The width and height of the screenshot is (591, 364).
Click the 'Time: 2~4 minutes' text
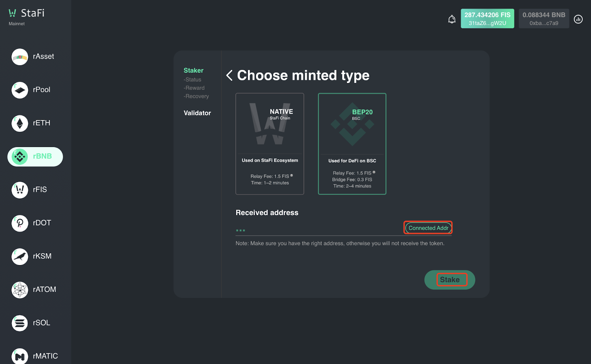coord(352,186)
